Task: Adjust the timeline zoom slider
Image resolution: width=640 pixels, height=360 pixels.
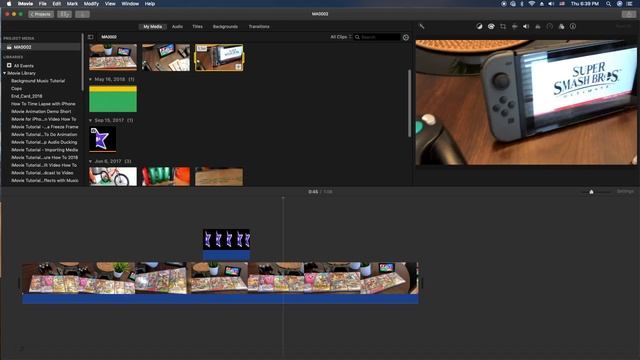Action: pos(591,192)
